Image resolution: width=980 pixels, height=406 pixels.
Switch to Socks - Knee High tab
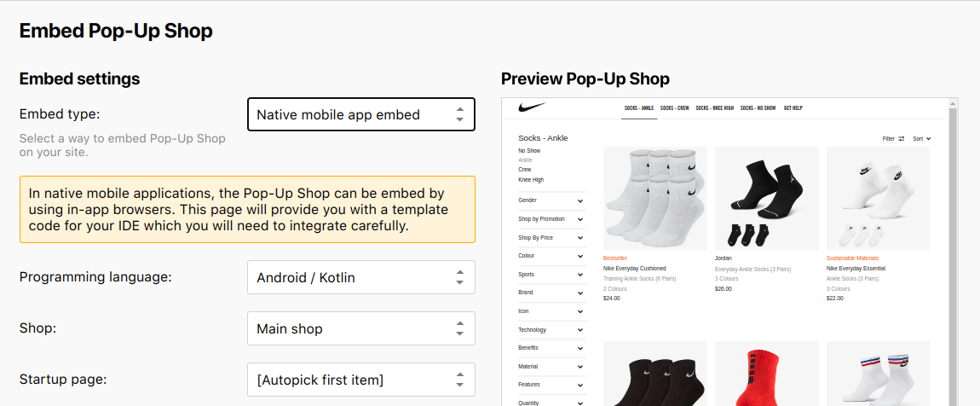pyautogui.click(x=714, y=108)
